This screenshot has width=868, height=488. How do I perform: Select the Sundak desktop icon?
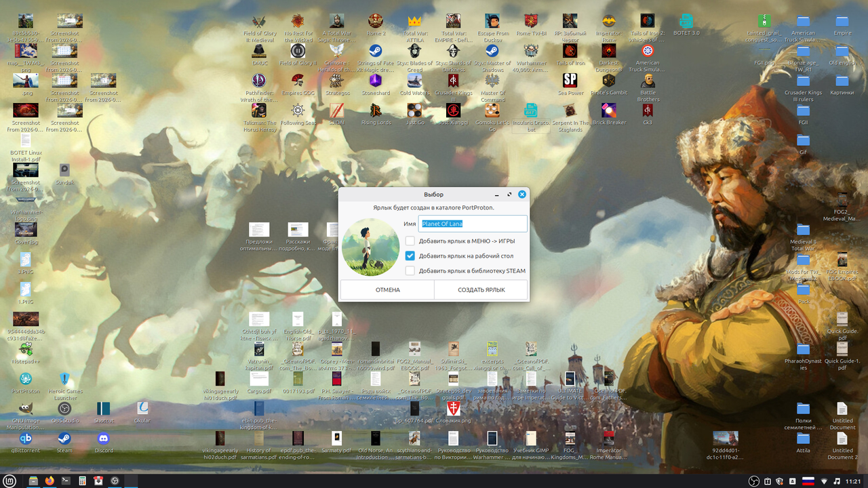tap(64, 170)
